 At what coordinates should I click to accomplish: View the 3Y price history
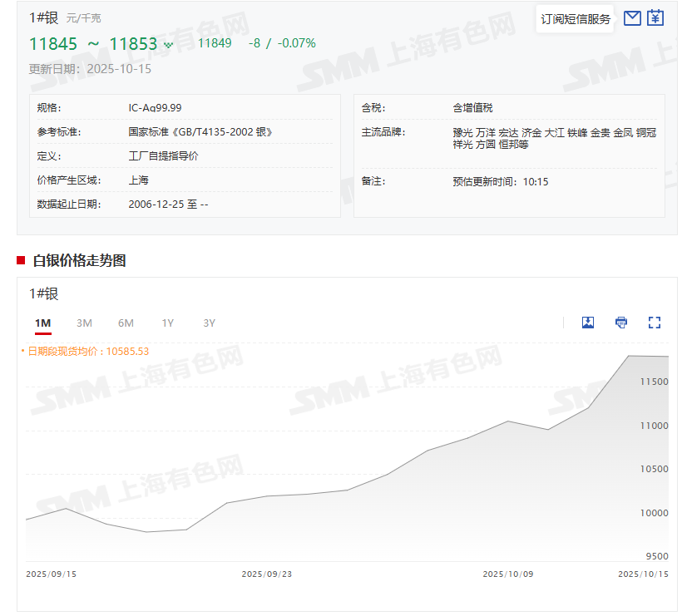[210, 323]
